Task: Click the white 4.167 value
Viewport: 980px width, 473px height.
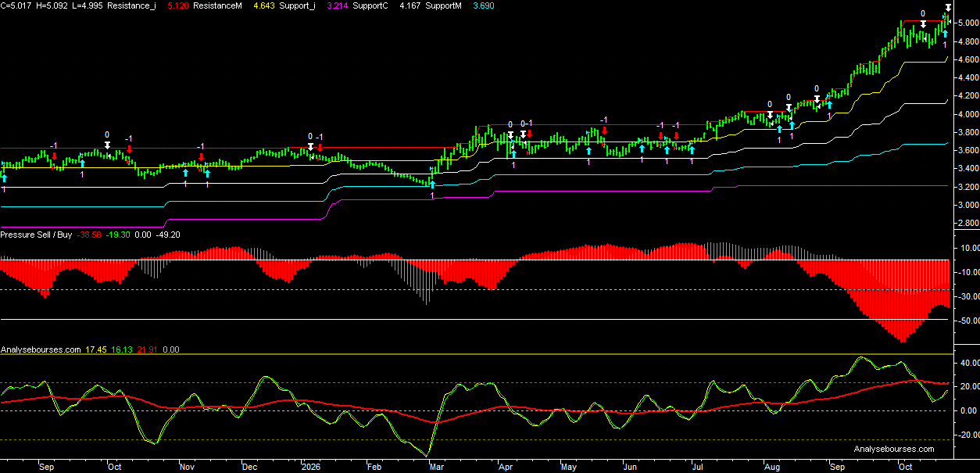Action: coord(411,5)
